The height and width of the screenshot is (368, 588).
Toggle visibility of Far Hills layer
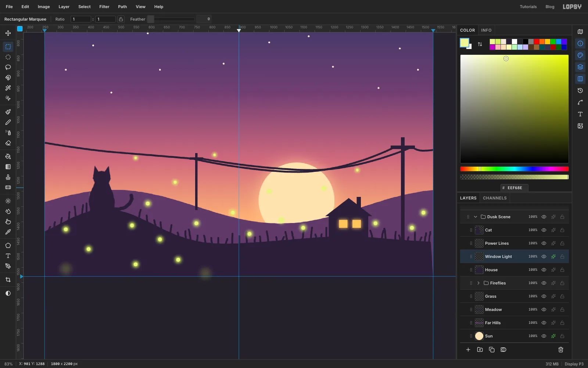(544, 323)
